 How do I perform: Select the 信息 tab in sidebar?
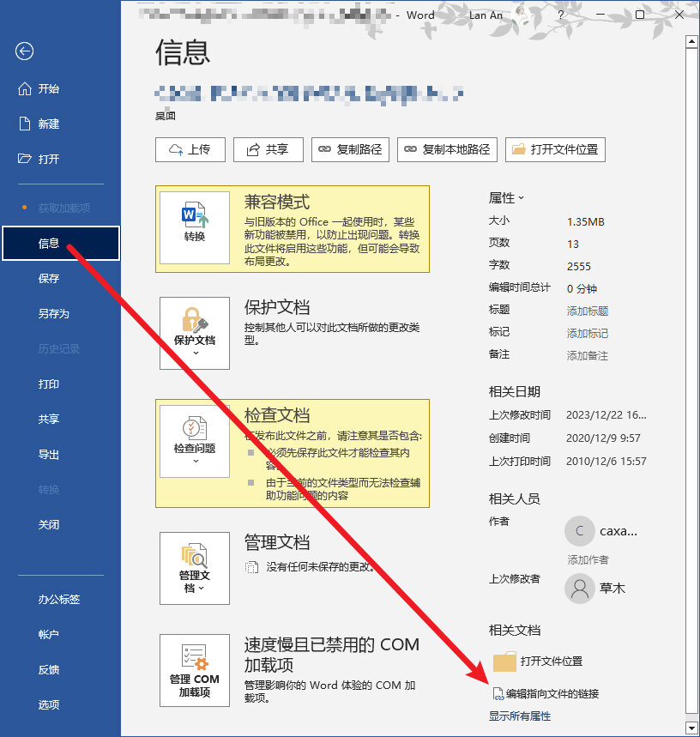61,243
